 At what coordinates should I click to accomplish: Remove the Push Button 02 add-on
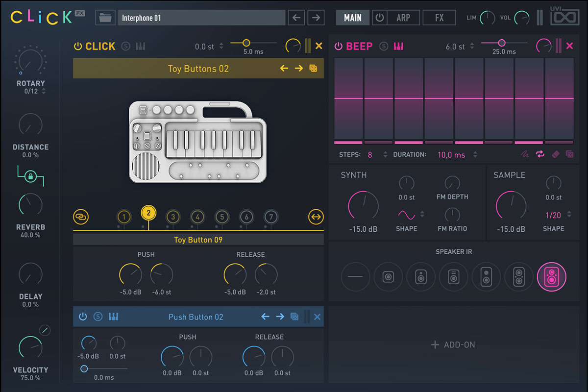click(x=317, y=317)
